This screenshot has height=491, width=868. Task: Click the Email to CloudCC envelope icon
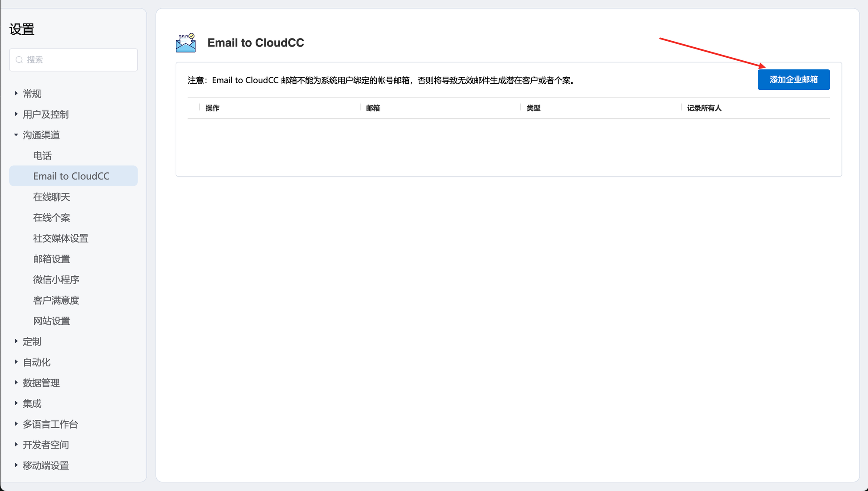point(186,43)
